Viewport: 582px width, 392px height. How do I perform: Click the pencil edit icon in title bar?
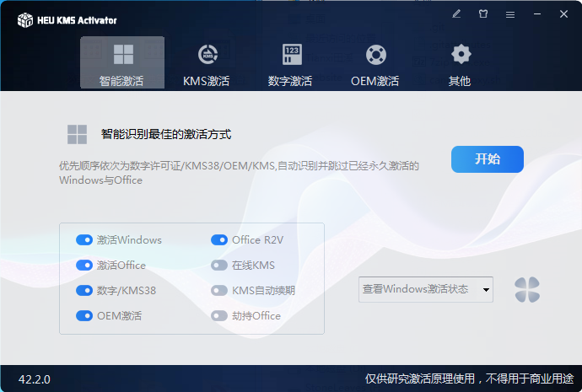click(x=456, y=14)
